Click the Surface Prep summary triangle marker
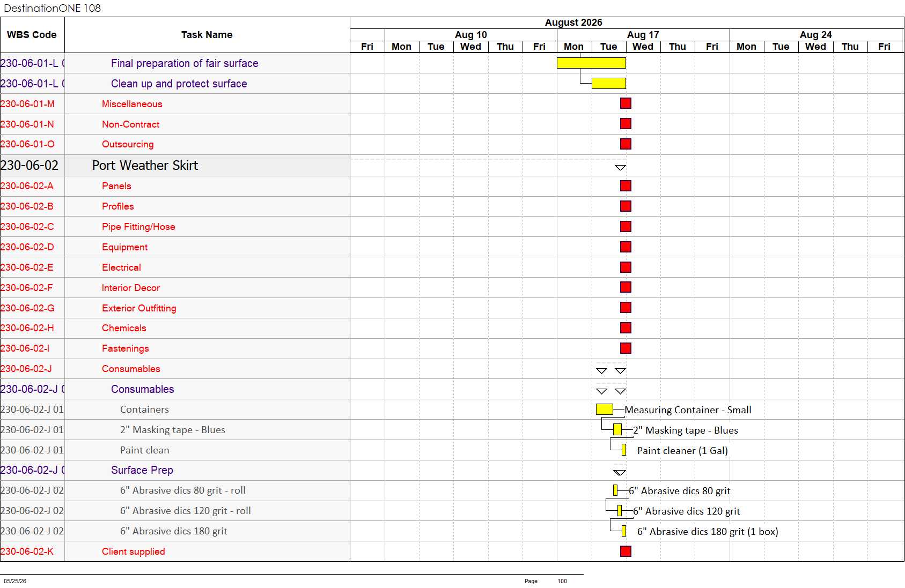 point(620,473)
